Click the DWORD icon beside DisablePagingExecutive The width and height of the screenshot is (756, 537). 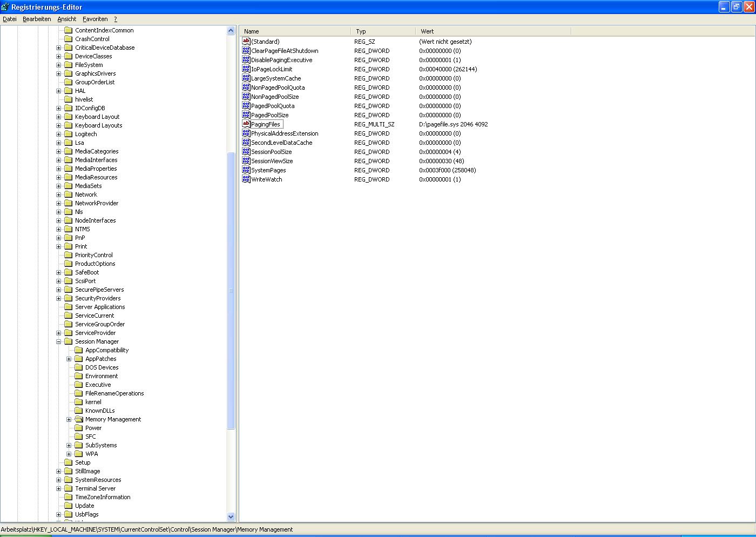tap(246, 60)
